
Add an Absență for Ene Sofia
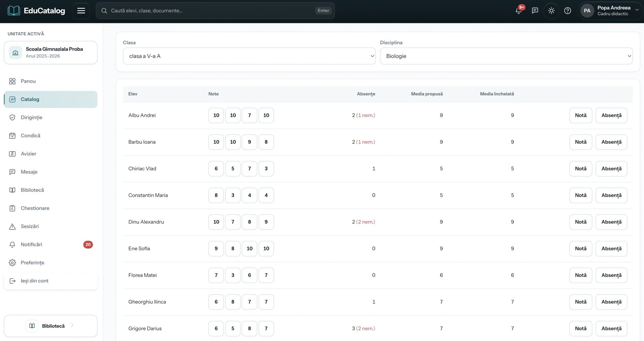point(611,248)
